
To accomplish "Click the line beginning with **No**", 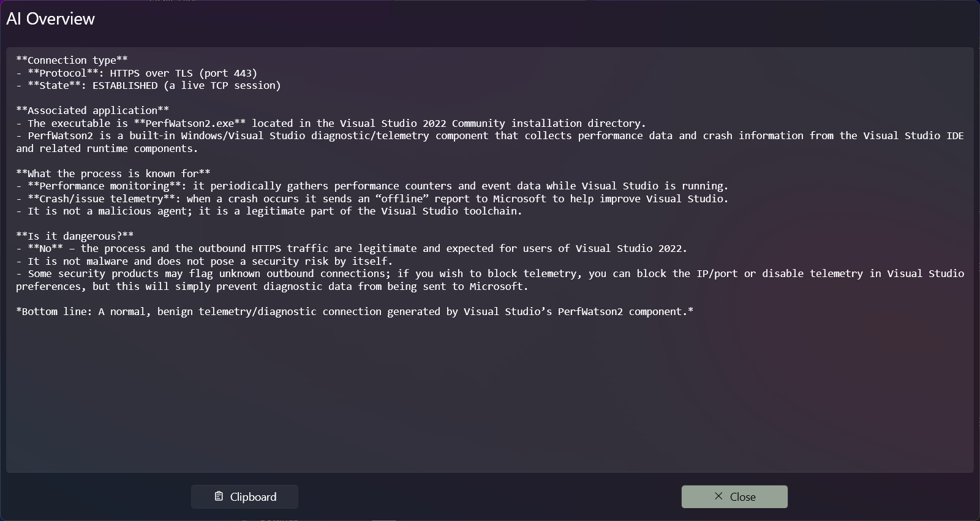I will point(352,248).
